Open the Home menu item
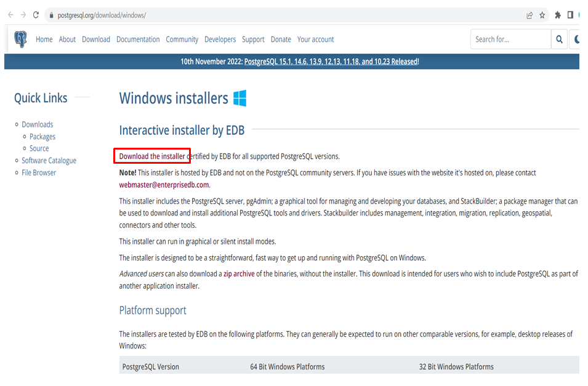The image size is (588, 386). coord(44,39)
